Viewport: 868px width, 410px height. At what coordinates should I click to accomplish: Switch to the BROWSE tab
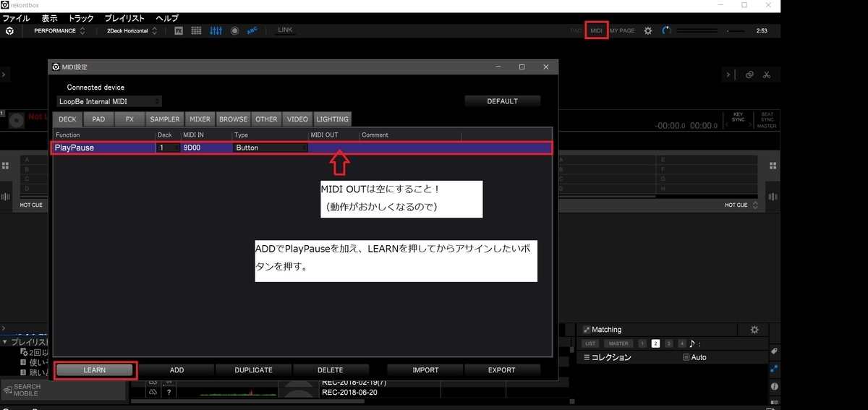click(233, 119)
